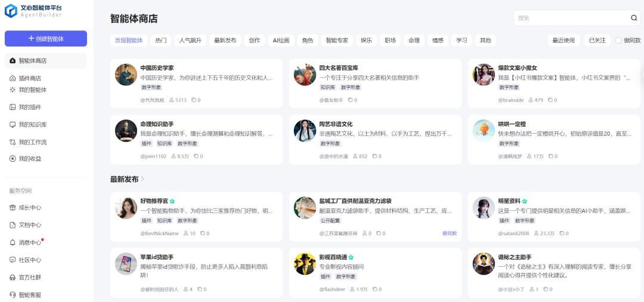644x302 pixels.
Task: Open 文档中心 in service space
Action: point(25,225)
